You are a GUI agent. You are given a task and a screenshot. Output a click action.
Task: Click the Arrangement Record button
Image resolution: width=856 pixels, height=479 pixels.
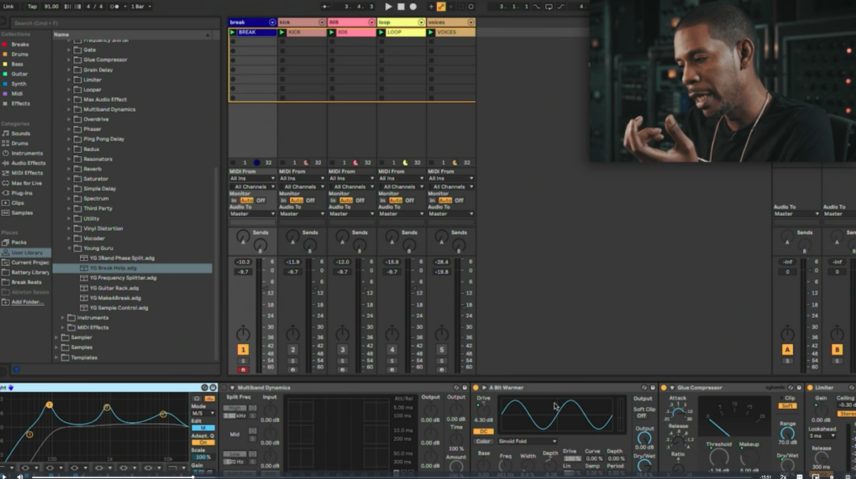point(415,6)
